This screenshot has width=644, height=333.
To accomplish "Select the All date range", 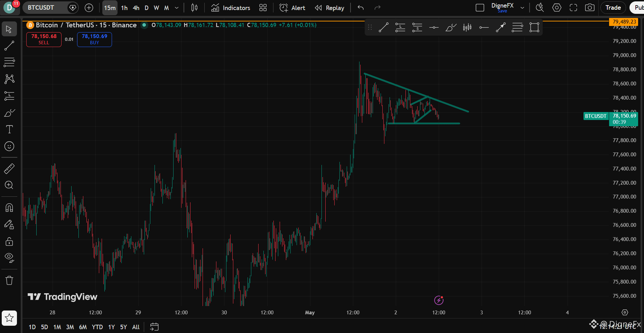I will click(x=136, y=327).
